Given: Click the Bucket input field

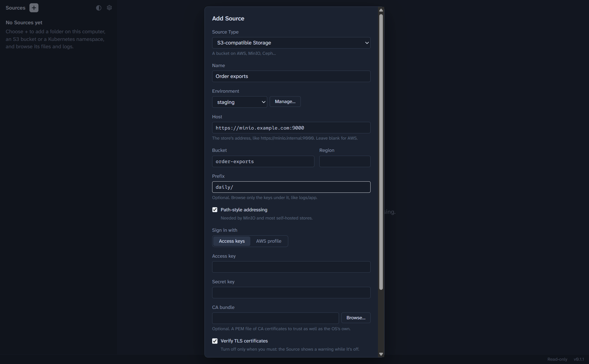Looking at the screenshot, I should click(263, 161).
